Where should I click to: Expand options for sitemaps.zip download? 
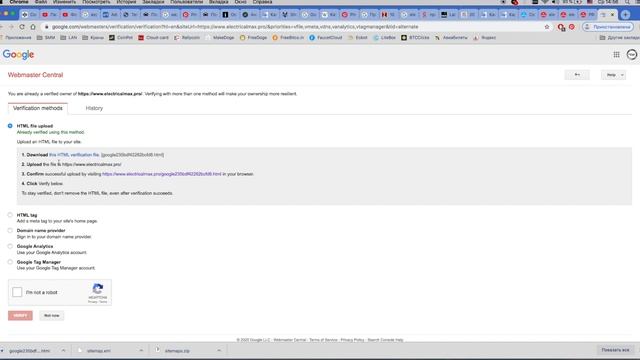pos(219,351)
